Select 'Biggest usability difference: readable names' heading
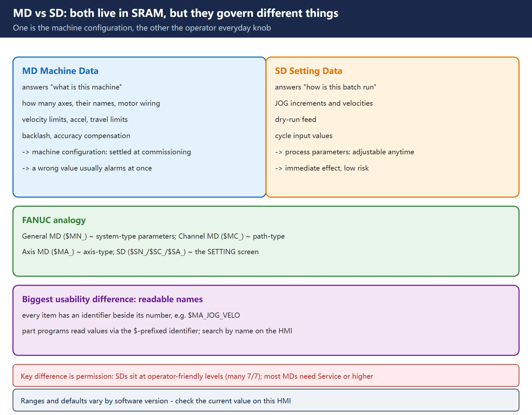532x415 pixels. [x=112, y=299]
